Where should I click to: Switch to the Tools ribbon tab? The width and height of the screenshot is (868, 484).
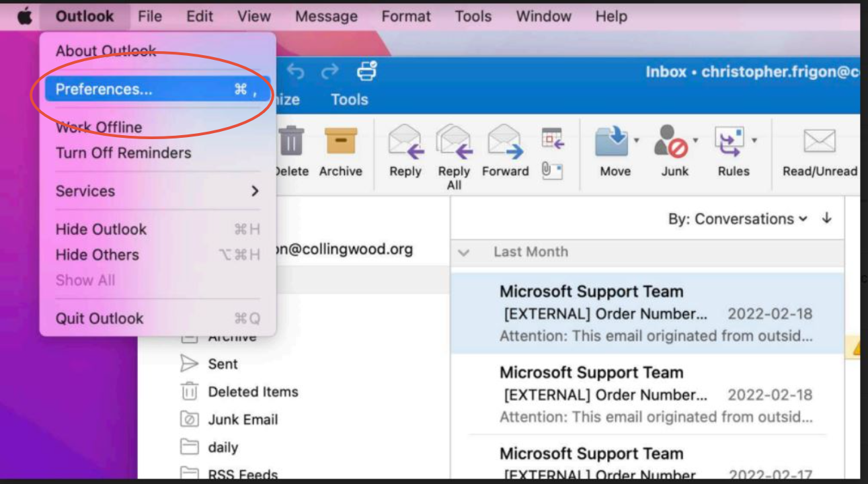(350, 99)
